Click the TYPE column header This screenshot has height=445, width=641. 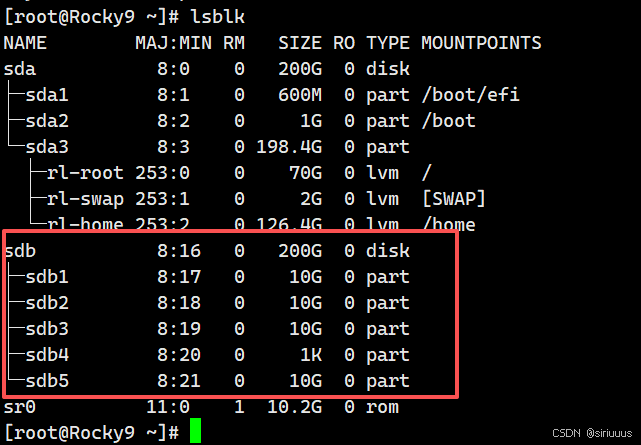tap(388, 43)
